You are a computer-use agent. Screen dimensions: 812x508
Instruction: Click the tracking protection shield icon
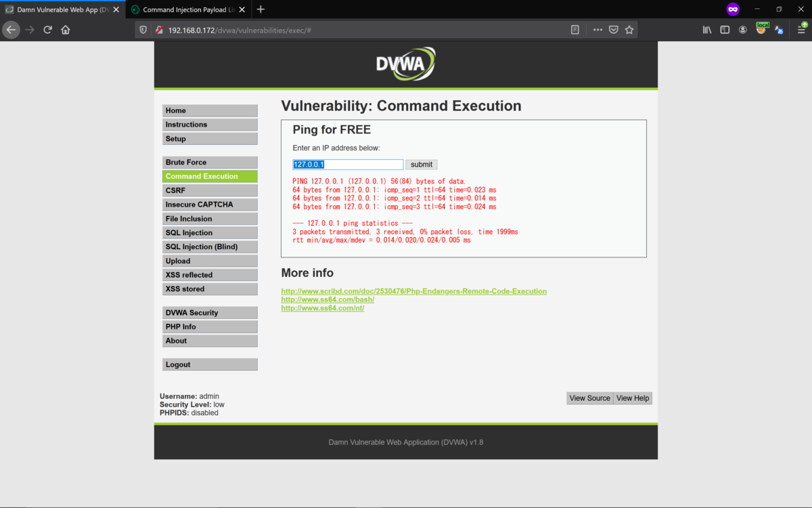pos(143,30)
